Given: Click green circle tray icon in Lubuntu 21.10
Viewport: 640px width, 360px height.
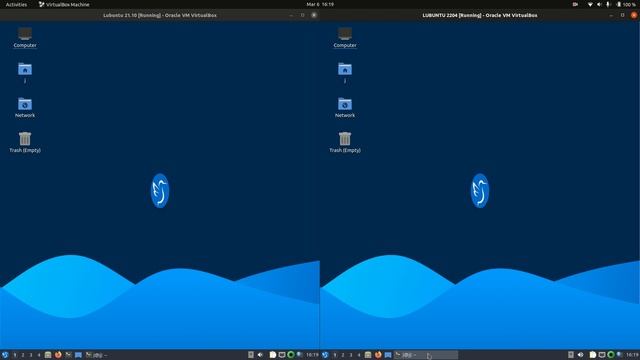Looking at the screenshot, I should (291, 355).
